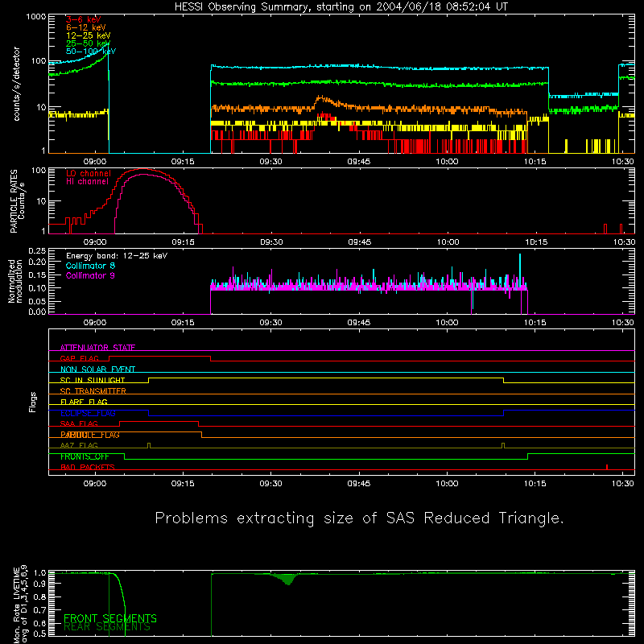The image size is (644, 644).
Task: Select the red 3-6 keV legend entry
Action: pyautogui.click(x=84, y=19)
